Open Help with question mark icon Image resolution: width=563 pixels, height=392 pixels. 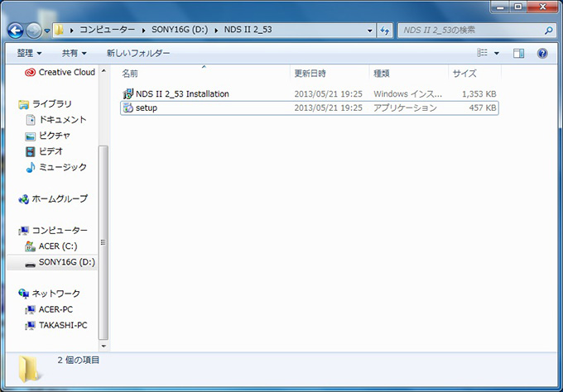[542, 54]
